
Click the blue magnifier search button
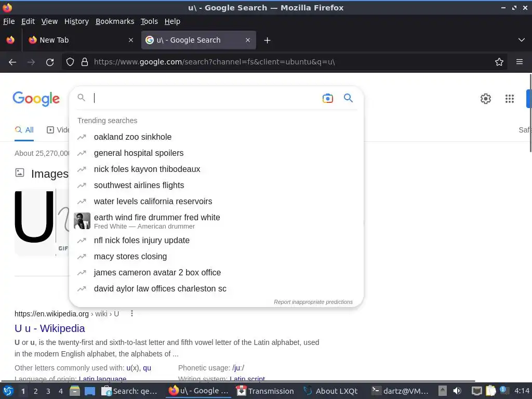pyautogui.click(x=348, y=98)
